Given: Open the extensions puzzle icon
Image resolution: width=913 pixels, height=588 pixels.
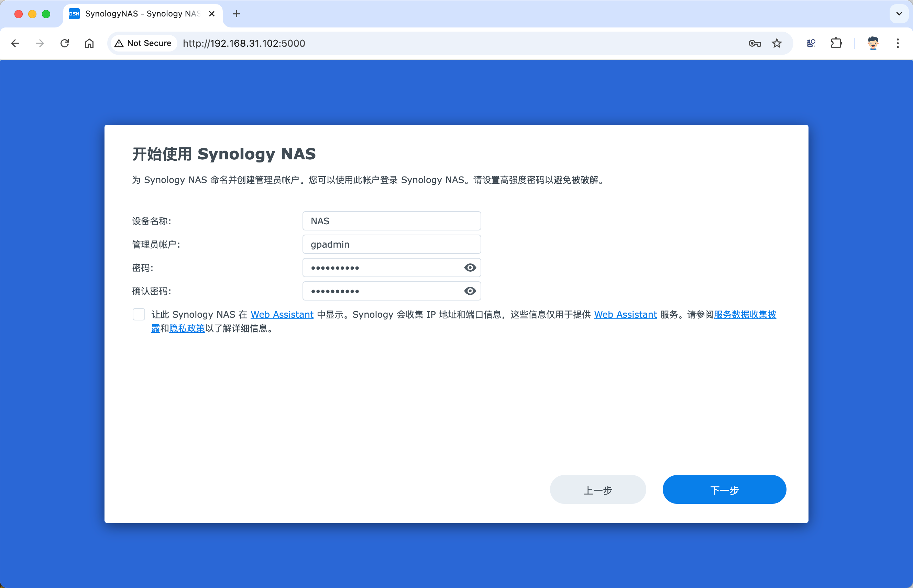Looking at the screenshot, I should tap(836, 43).
